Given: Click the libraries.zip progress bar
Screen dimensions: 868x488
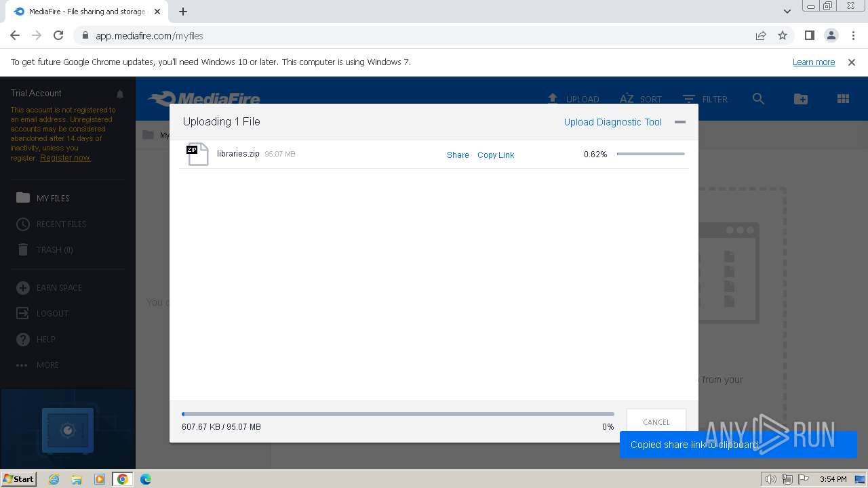Looking at the screenshot, I should [x=651, y=154].
